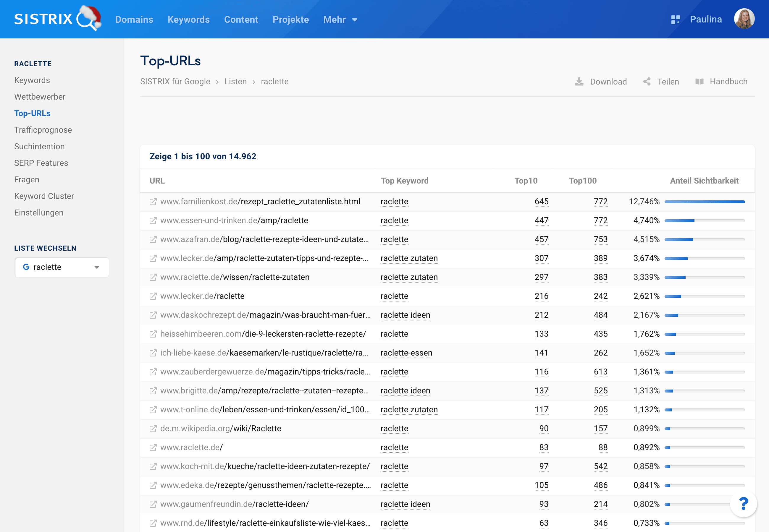Click 'raclette zutaten' keyword for raclette.de row
Screen dimensions: 769x532
(409, 277)
